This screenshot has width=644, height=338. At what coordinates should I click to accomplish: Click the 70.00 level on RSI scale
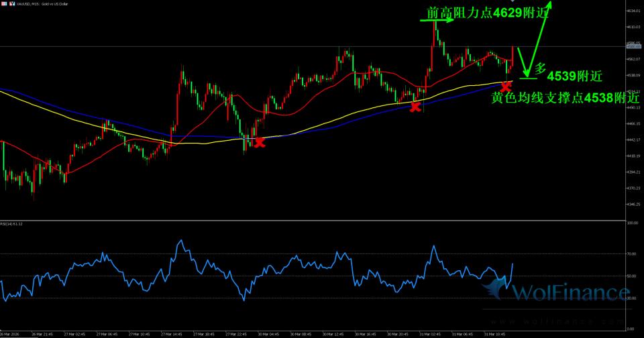point(632,254)
